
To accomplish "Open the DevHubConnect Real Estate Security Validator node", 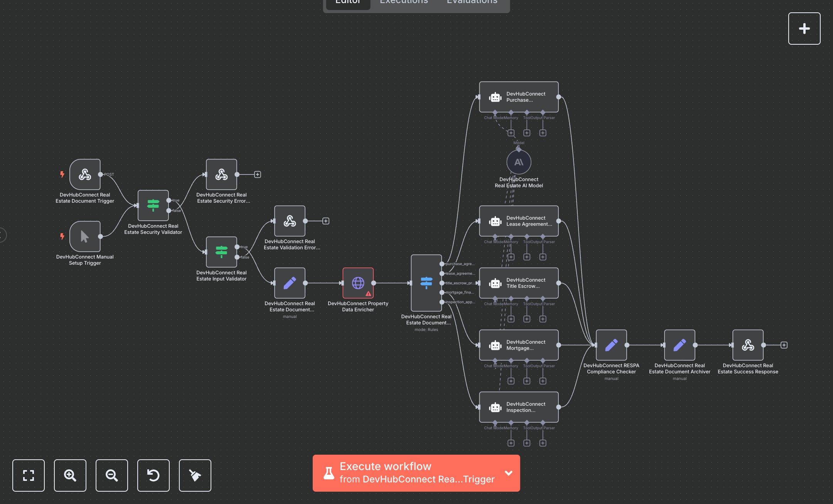I will (x=153, y=206).
